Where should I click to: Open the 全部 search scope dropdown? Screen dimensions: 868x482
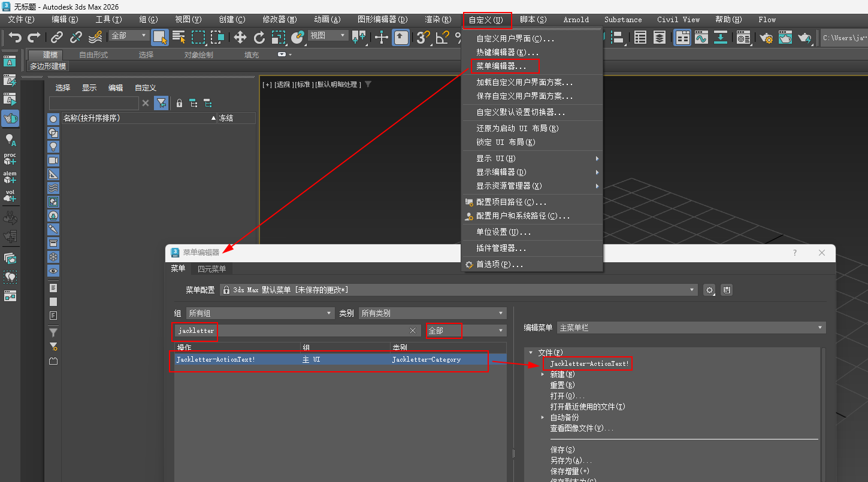pos(466,331)
